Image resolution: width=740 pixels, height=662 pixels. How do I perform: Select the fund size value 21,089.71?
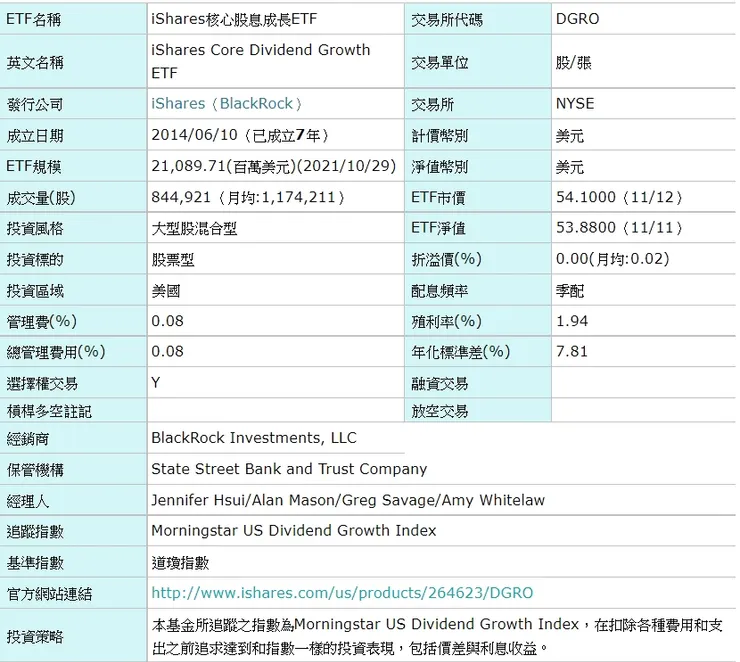click(x=188, y=166)
